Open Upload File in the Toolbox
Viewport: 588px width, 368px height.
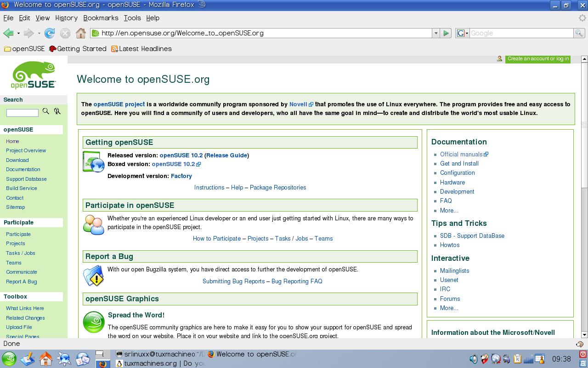(19, 327)
